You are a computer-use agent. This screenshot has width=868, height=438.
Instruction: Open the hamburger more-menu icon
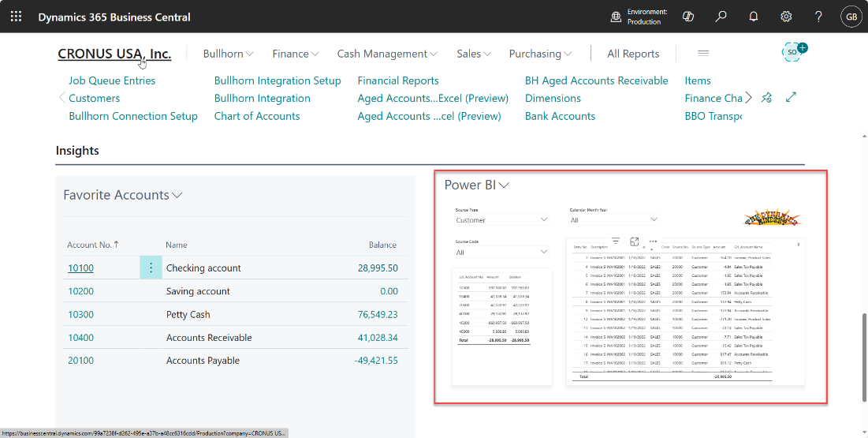click(703, 53)
